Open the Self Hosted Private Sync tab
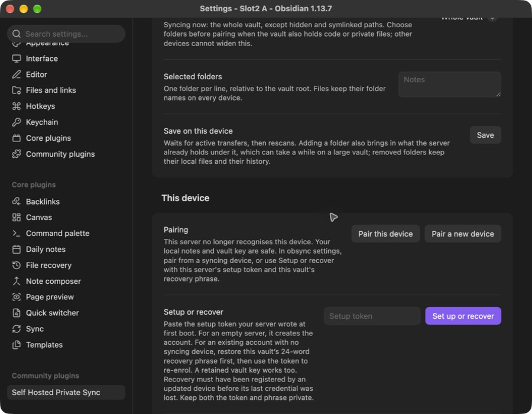Viewport: 532px width, 414px height. (66, 393)
